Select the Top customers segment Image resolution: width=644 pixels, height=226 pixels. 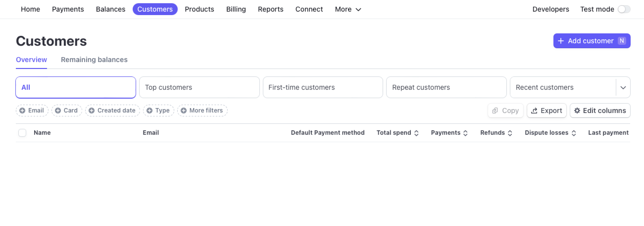pos(199,87)
